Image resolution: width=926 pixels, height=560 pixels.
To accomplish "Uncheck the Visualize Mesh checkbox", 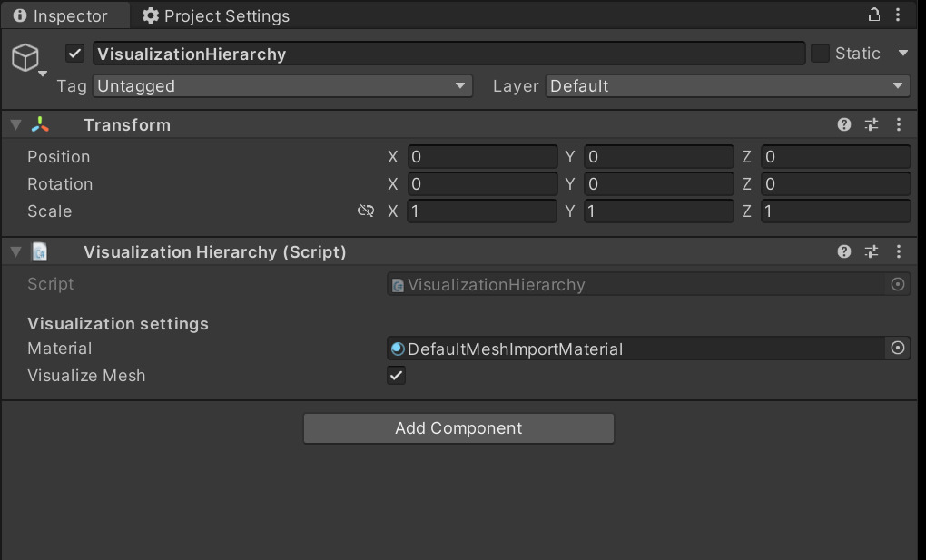I will pos(397,375).
